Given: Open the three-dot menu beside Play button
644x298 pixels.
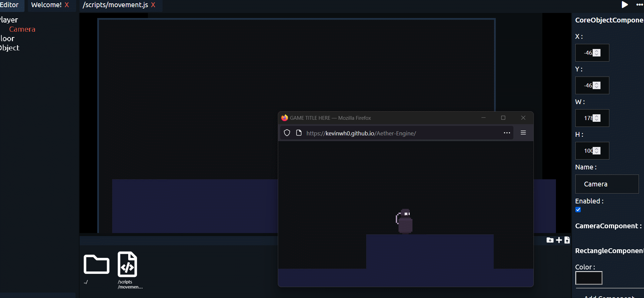Looking at the screenshot, I should (x=639, y=5).
